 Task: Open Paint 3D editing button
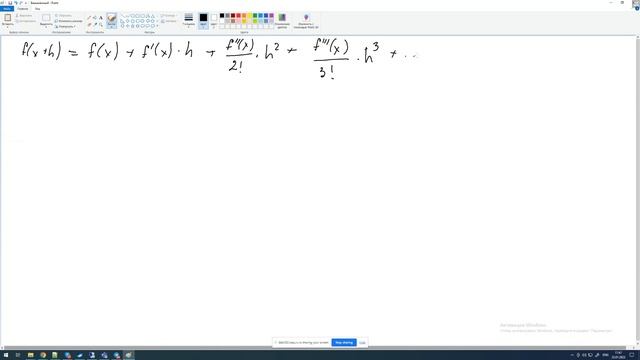pyautogui.click(x=306, y=20)
